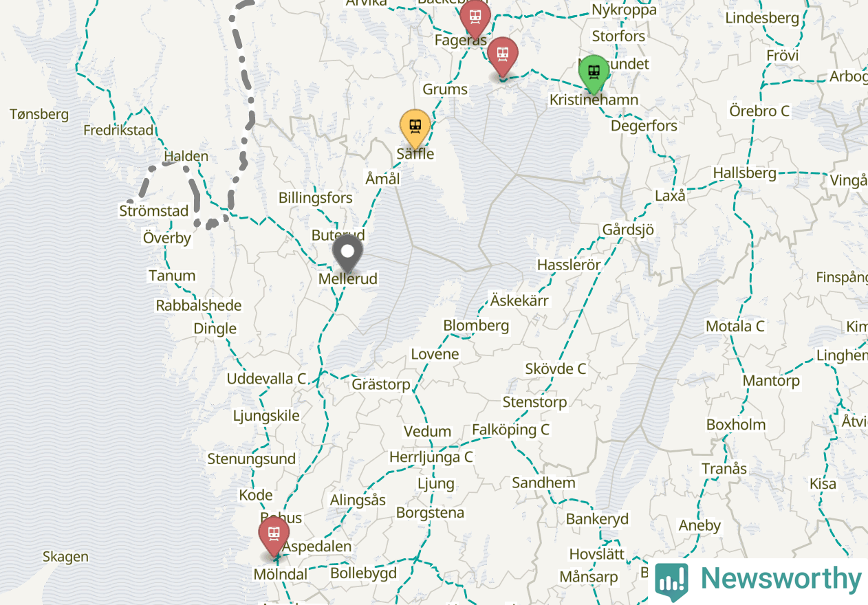Open the gray pin marker at Mellerud
Viewport: 868px width, 605px height.
(x=347, y=254)
